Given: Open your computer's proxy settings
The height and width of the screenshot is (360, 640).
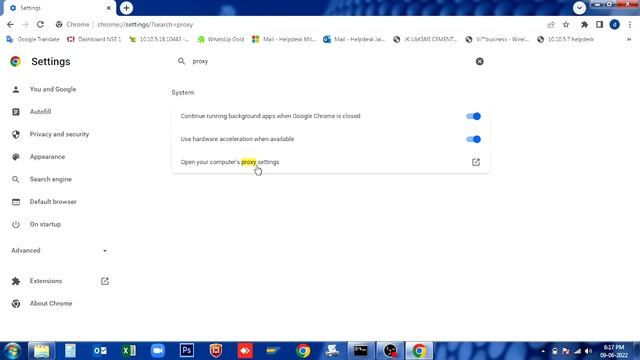Looking at the screenshot, I should click(331, 162).
